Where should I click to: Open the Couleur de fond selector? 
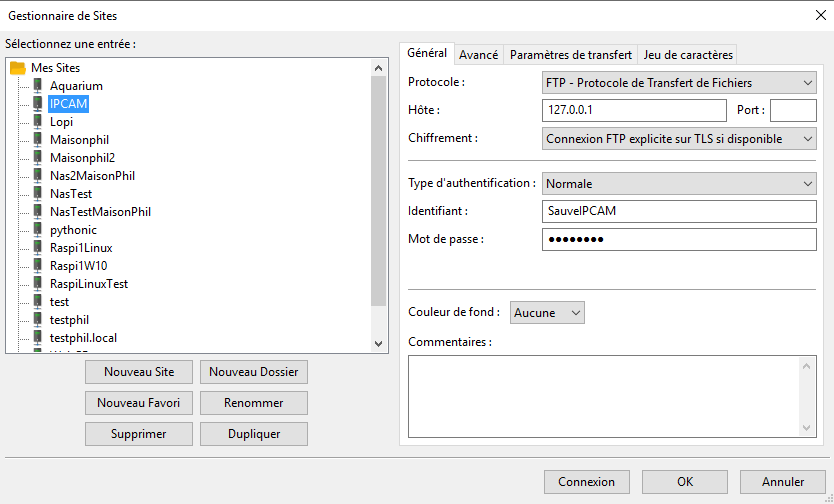[547, 313]
